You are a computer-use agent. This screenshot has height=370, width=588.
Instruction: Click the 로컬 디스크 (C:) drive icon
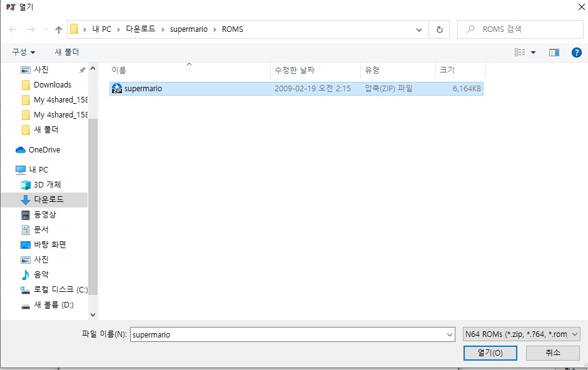25,290
